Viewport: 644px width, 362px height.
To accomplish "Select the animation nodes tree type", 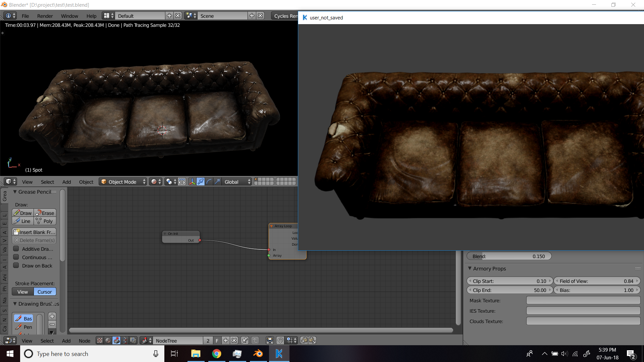I will [x=125, y=341].
